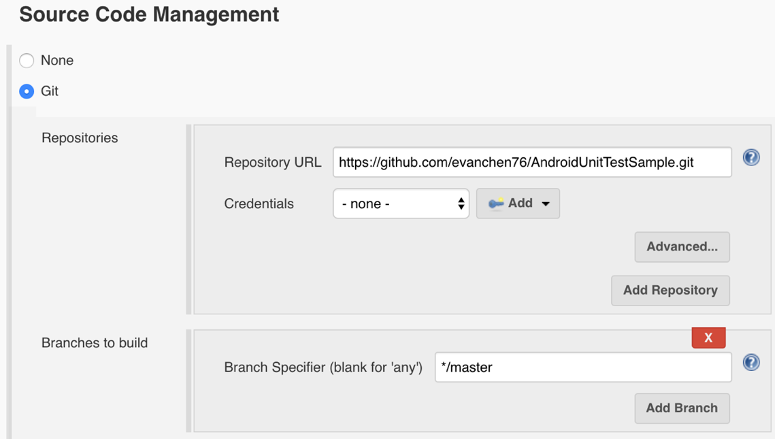Viewport: 775px width, 439px height.
Task: Click into the Repository URL field
Action: click(x=532, y=162)
